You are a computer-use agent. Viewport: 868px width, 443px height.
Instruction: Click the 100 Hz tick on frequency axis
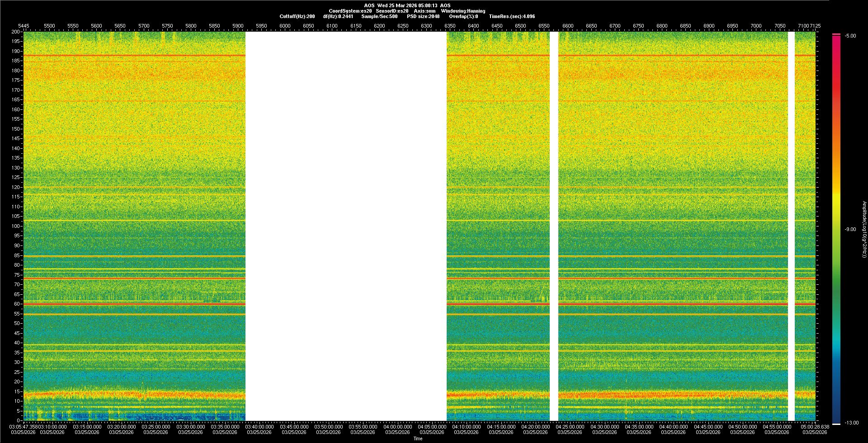15,226
